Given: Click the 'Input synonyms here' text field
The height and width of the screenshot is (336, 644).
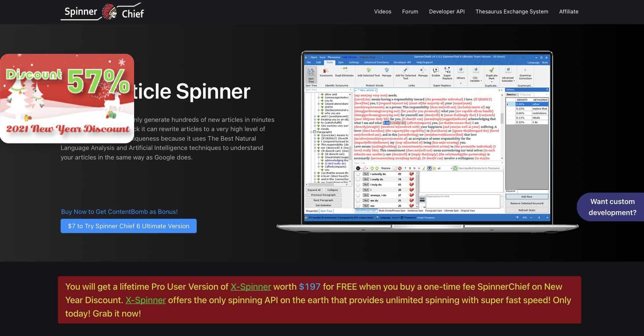Looking at the screenshot, I should [463, 201].
